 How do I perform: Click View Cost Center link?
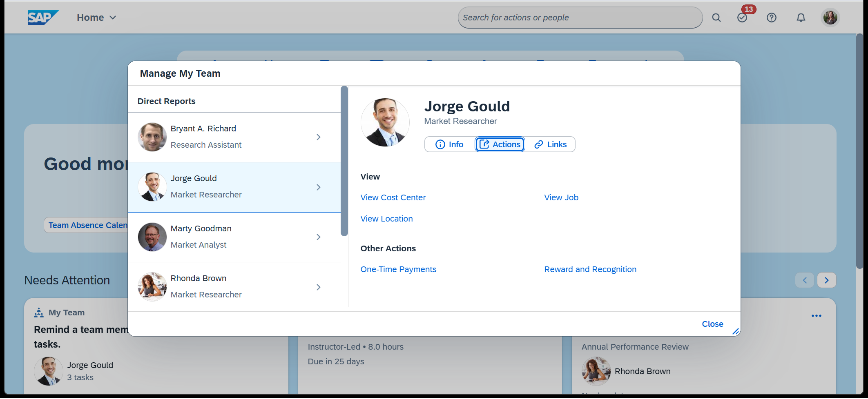(393, 197)
